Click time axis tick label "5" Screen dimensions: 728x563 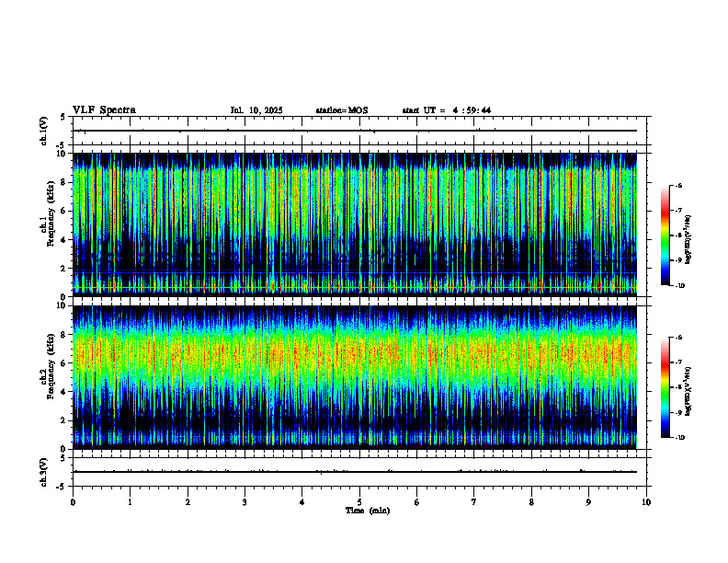359,502
